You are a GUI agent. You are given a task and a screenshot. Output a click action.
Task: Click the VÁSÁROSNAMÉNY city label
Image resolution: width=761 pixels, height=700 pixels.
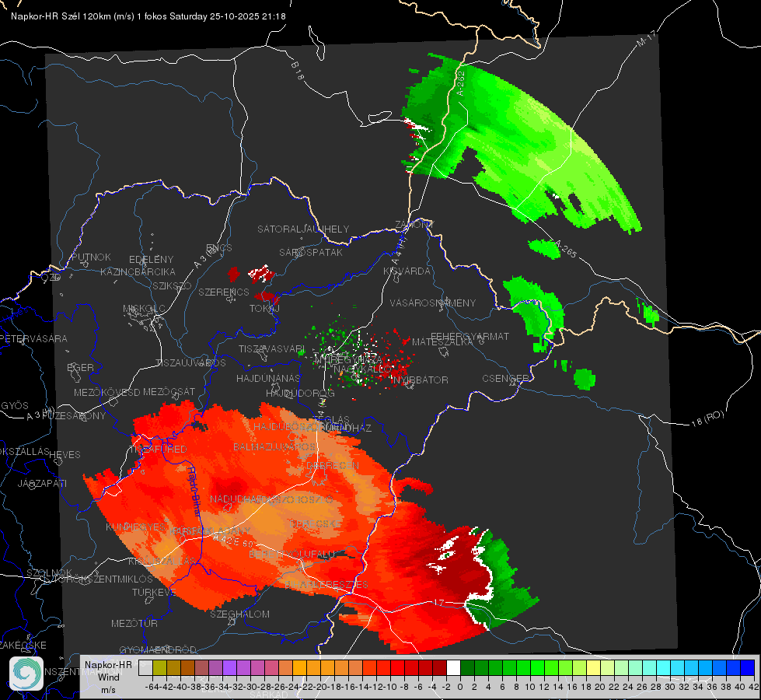click(433, 303)
